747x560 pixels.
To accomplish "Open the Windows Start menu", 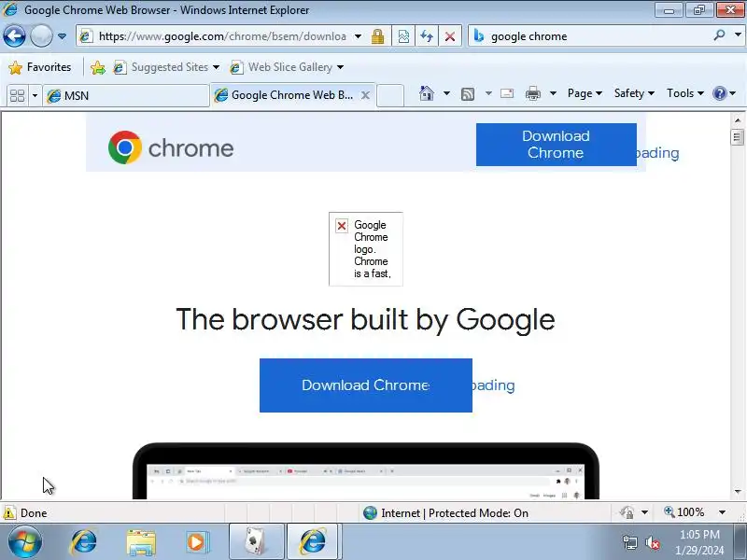I will click(x=24, y=542).
